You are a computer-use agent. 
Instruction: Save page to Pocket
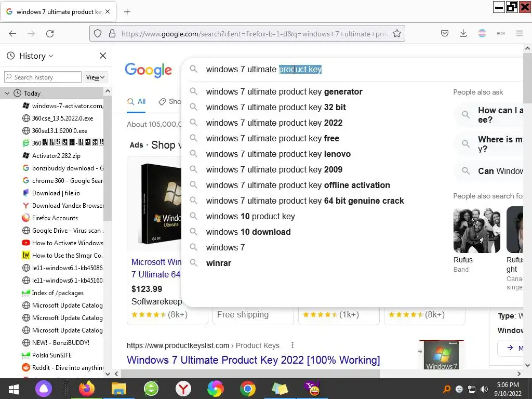[x=445, y=33]
